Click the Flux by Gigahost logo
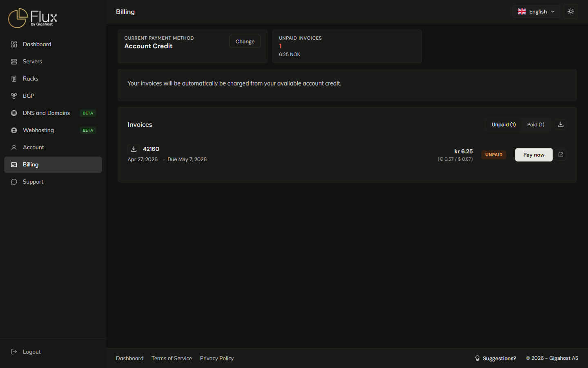 coord(33,18)
